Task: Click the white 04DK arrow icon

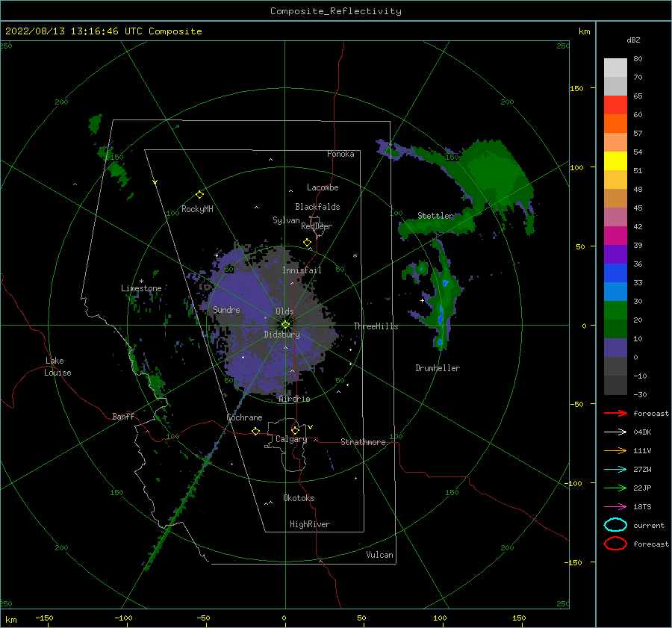Action: click(615, 432)
